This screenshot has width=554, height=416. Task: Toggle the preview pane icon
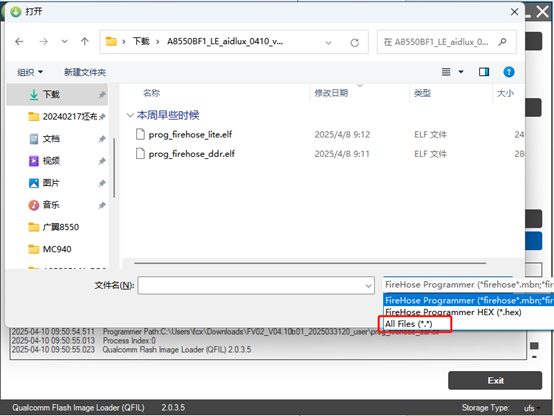(484, 72)
